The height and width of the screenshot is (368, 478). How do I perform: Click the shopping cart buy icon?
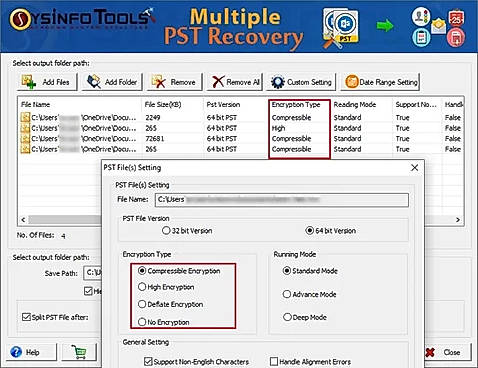[x=79, y=352]
